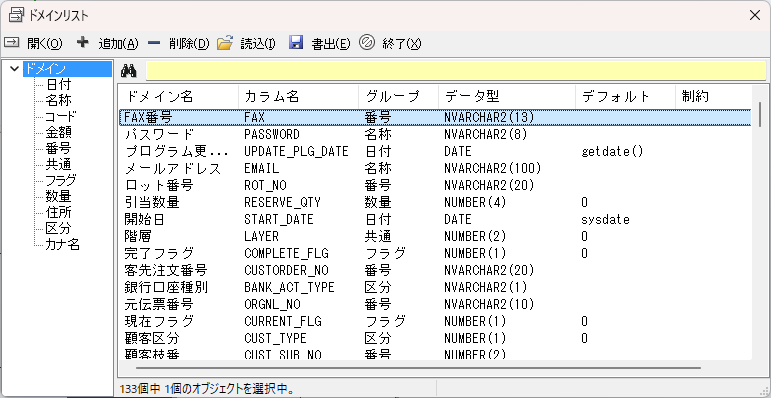The height and width of the screenshot is (398, 771).
Task: Click the sysdate default value cell
Action: [x=605, y=219]
